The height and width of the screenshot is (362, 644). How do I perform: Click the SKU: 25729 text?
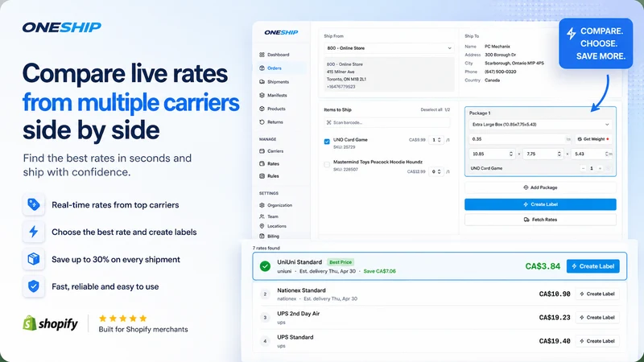(345, 147)
